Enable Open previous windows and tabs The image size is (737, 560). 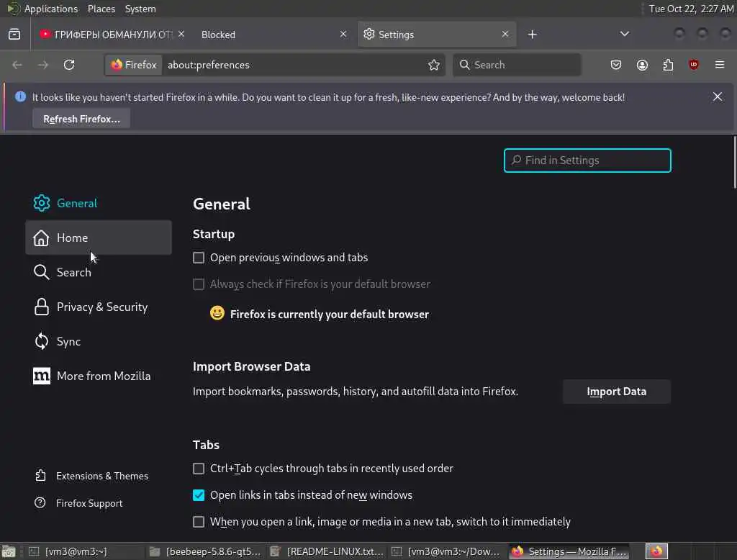coord(199,258)
